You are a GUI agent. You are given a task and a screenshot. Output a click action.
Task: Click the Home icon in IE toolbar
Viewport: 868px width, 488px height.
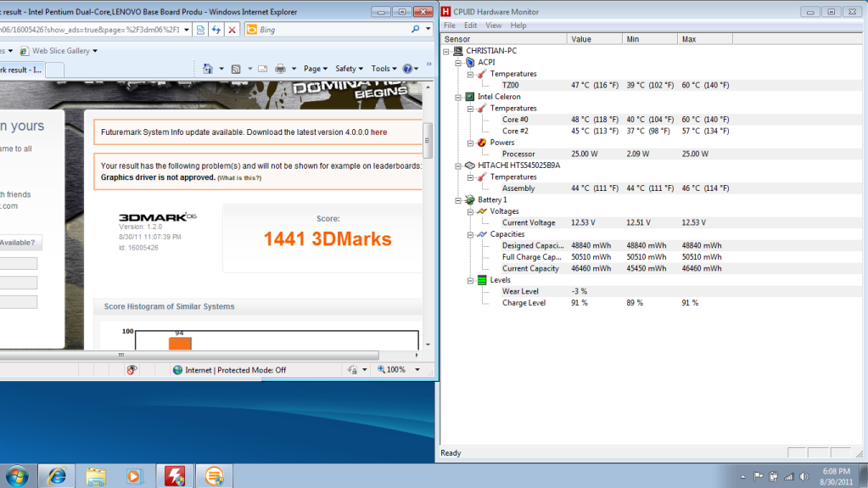pyautogui.click(x=208, y=69)
